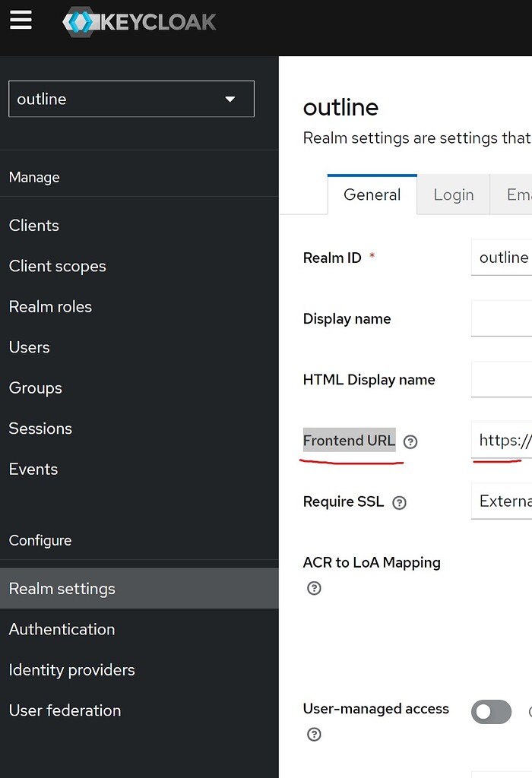This screenshot has width=532, height=778.
Task: Navigate to Identity providers
Action: 71,670
